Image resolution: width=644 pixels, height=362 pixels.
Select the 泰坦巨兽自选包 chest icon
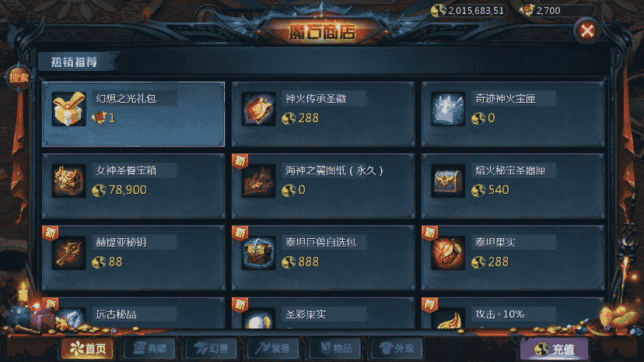pos(258,253)
